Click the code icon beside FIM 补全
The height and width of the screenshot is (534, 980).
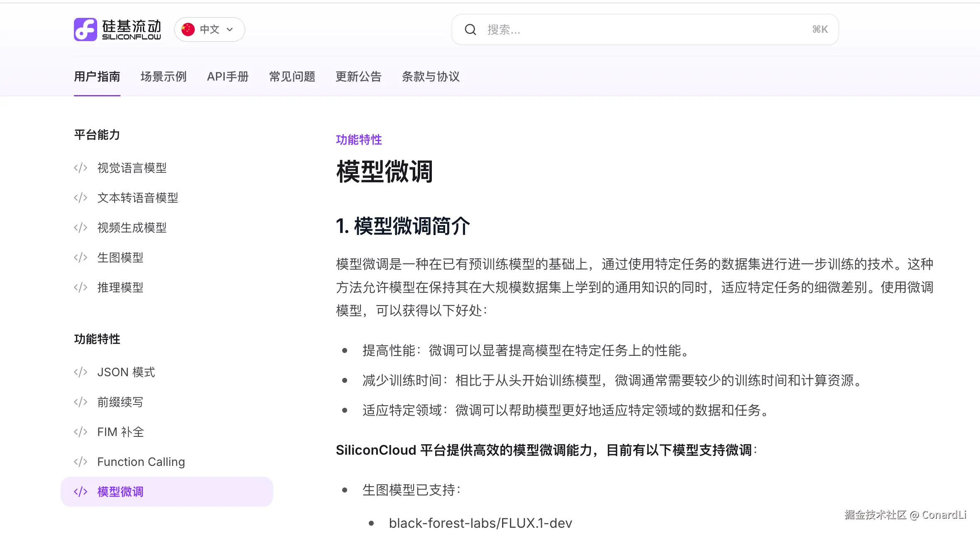(80, 431)
